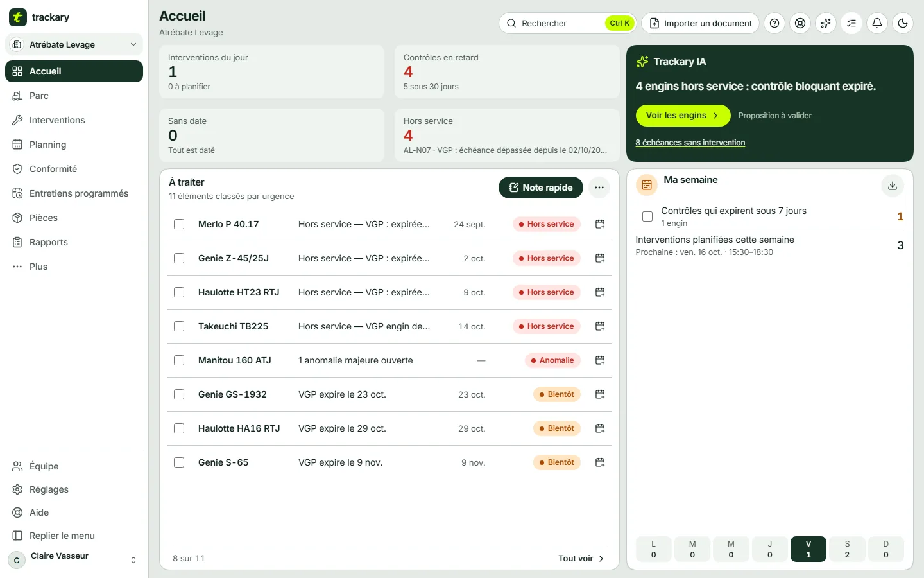Plan intervention calendar icon for Haulotte HA16 RTJ
Screen dimensions: 924x578
point(600,428)
